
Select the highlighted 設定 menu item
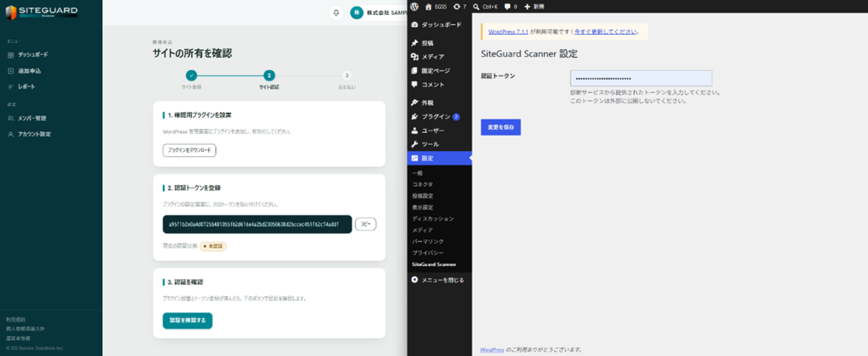(439, 158)
